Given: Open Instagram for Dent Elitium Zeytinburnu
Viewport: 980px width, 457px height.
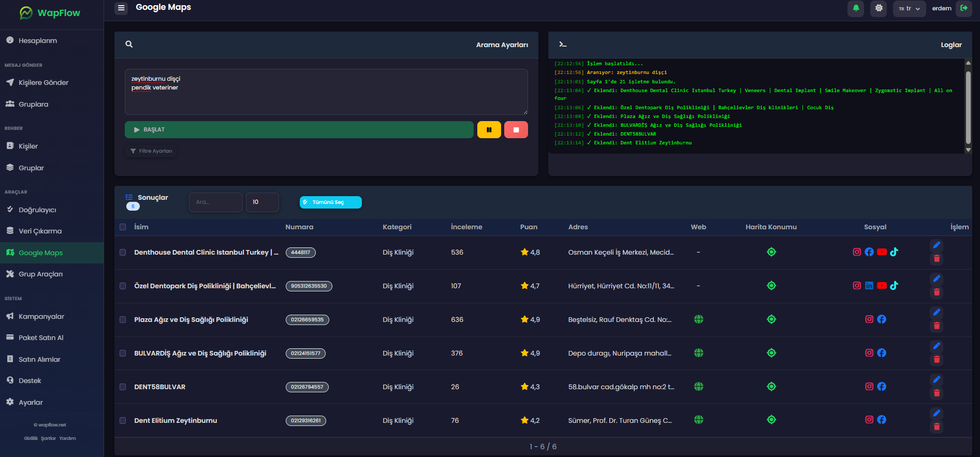Looking at the screenshot, I should pyautogui.click(x=869, y=420).
